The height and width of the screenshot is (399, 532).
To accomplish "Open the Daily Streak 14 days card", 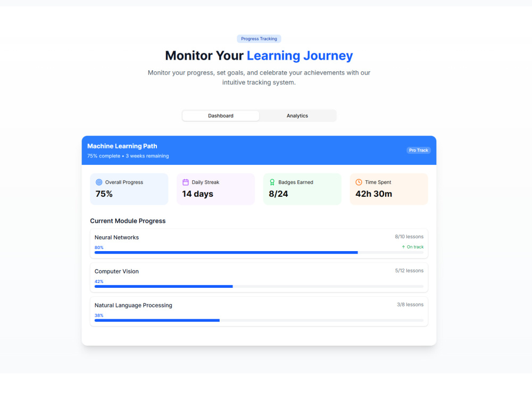I will click(x=215, y=189).
